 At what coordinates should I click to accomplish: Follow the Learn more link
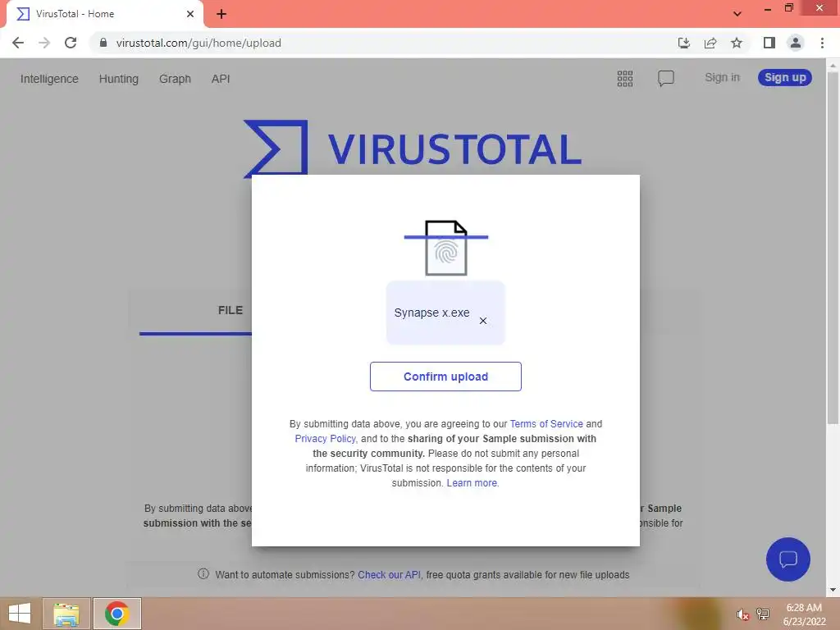point(472,482)
